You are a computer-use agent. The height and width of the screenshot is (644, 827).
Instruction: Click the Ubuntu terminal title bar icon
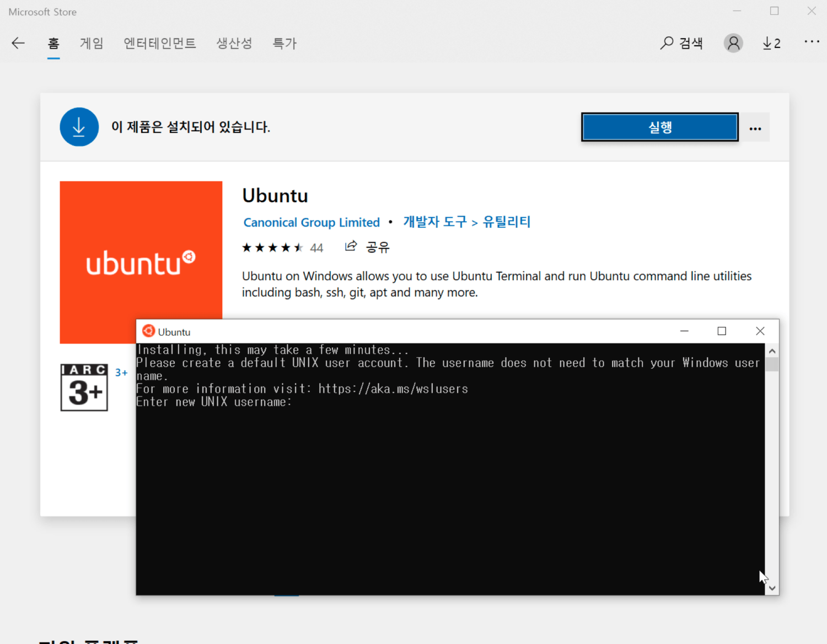coord(148,331)
